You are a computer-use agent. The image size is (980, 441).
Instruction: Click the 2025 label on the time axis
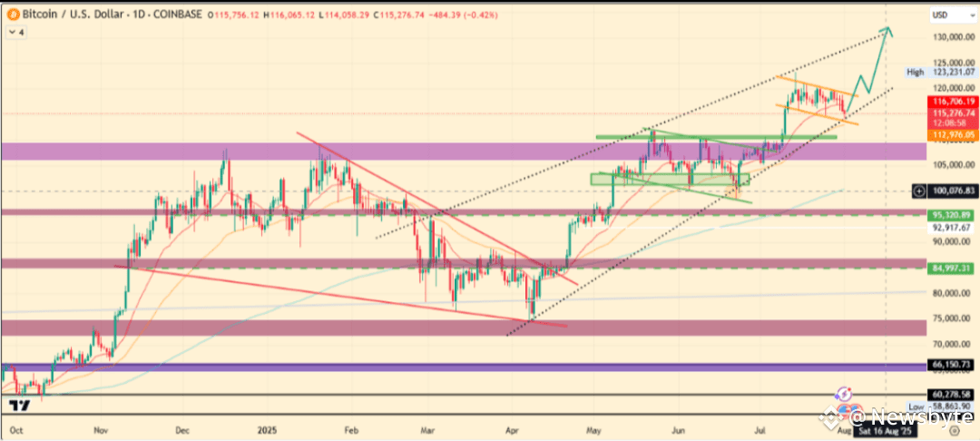click(267, 430)
